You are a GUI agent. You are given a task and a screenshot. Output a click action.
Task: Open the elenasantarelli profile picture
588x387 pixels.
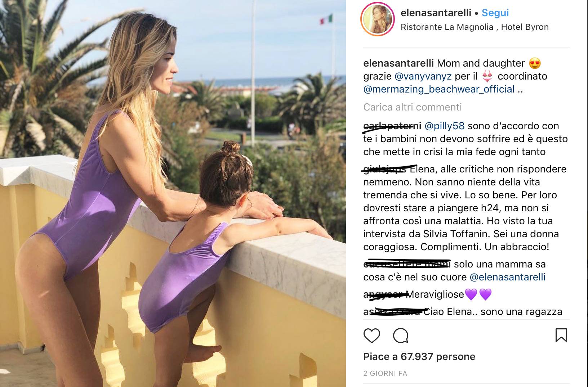click(x=377, y=19)
